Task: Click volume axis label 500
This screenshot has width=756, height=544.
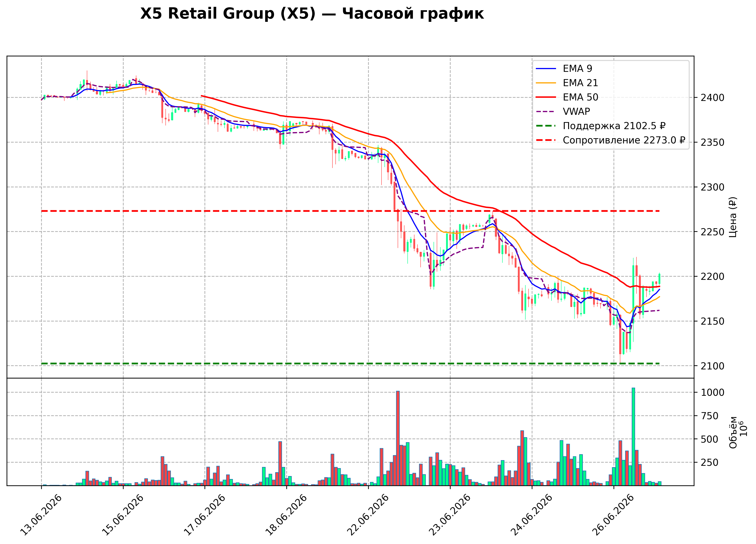Action: click(x=710, y=439)
